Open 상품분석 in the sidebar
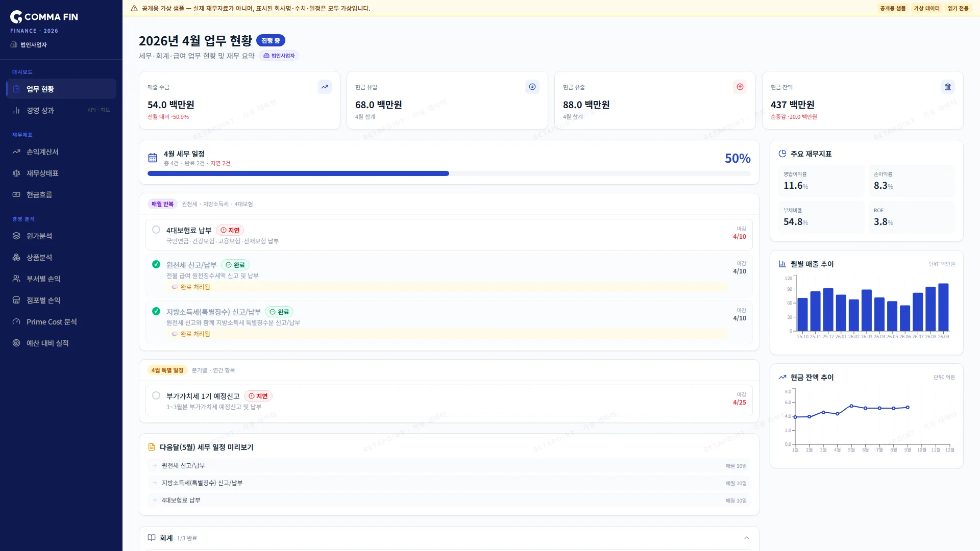Screen dimensions: 980x551 pos(61,258)
